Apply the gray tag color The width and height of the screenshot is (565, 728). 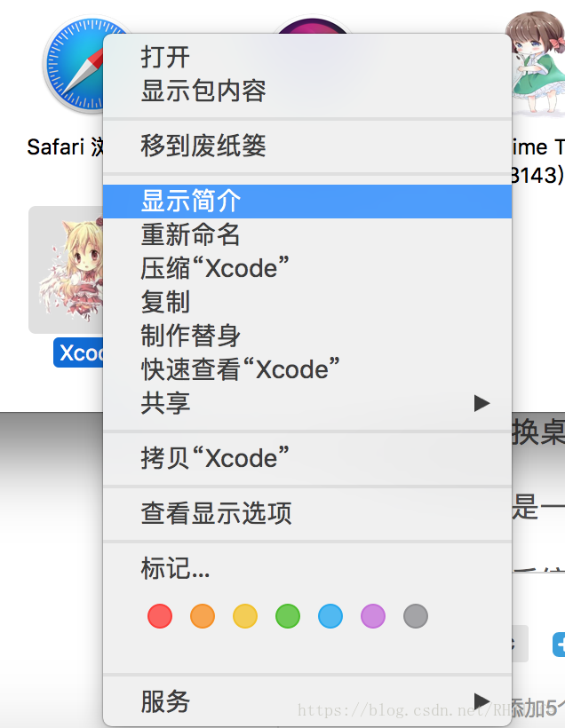(416, 616)
